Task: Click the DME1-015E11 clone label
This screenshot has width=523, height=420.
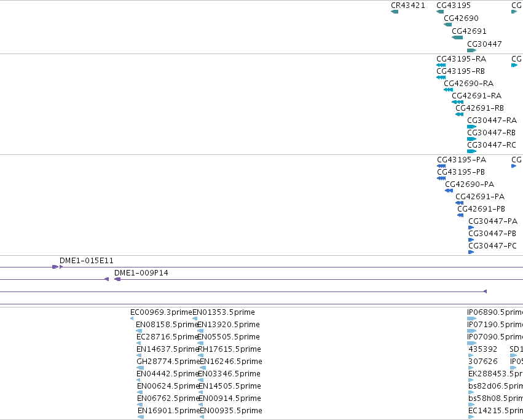Action: click(x=87, y=261)
